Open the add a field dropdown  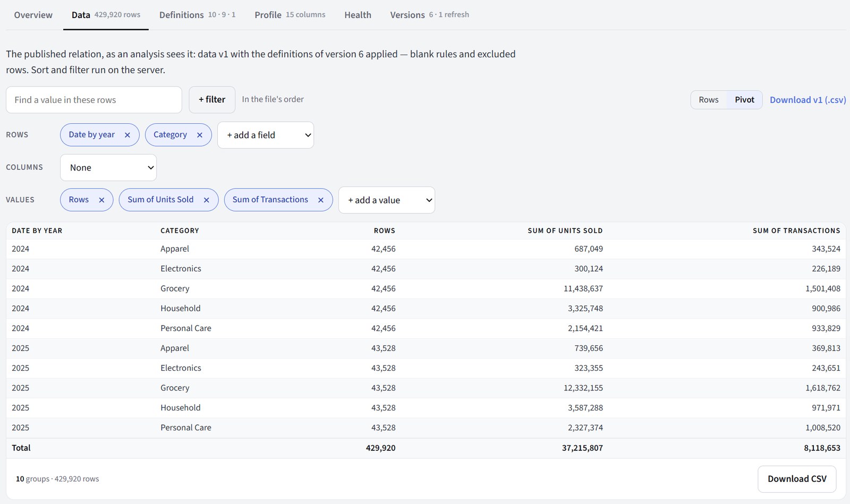tap(266, 135)
